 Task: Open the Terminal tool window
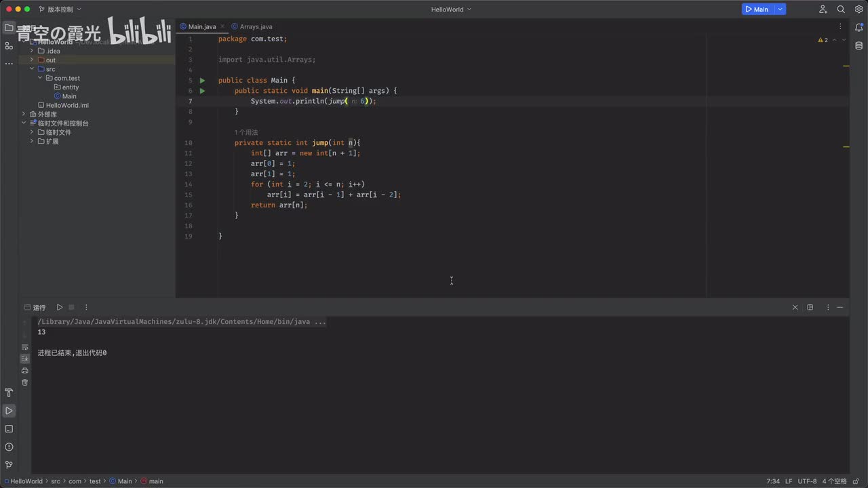9,429
